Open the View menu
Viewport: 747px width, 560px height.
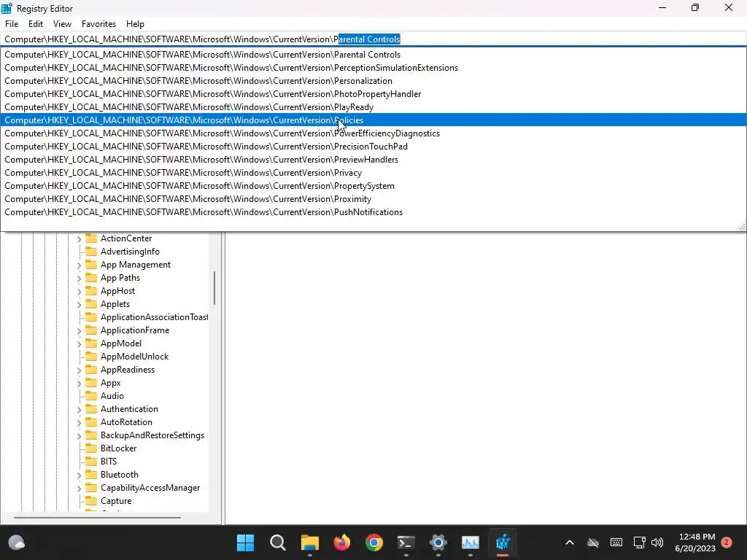click(62, 24)
